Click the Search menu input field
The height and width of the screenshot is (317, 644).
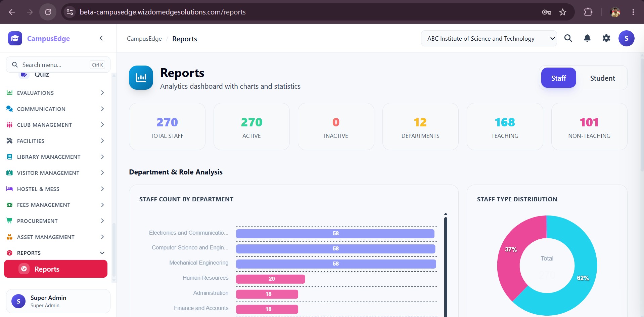click(58, 65)
